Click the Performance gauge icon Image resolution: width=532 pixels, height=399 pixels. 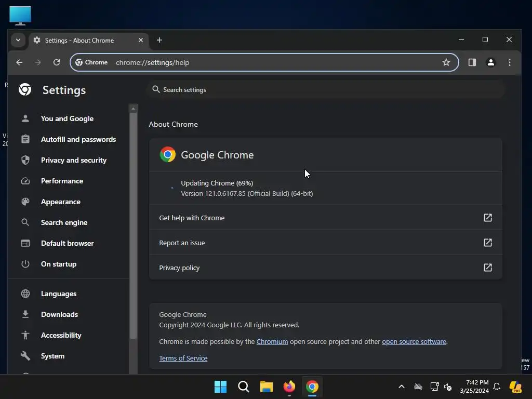coord(25,181)
